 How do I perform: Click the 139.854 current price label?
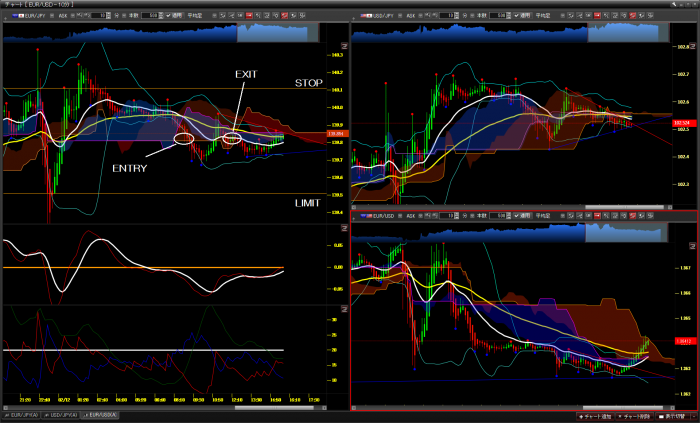[338, 134]
